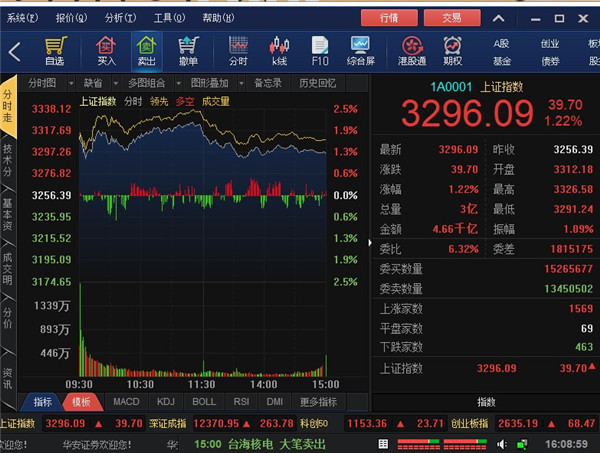Open the K线 candlestick chart icon
Viewport: 600px width, 453px height.
click(x=279, y=50)
